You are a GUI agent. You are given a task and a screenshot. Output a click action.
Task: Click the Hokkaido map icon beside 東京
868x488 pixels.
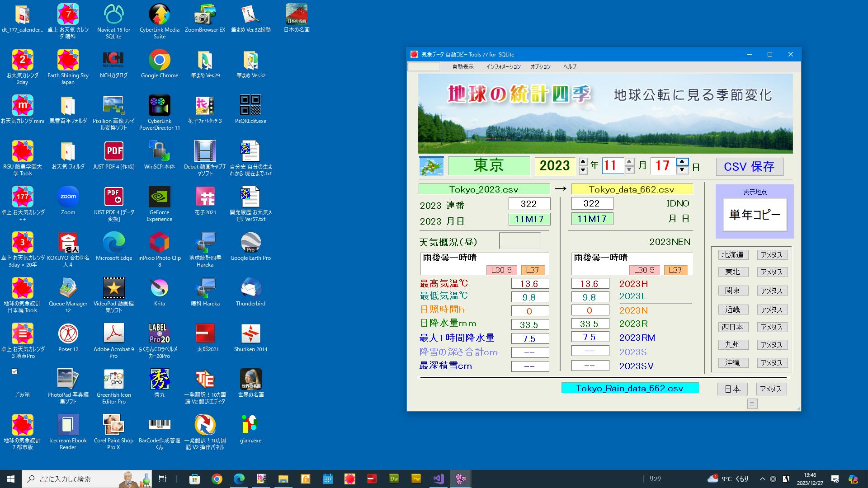pos(431,166)
